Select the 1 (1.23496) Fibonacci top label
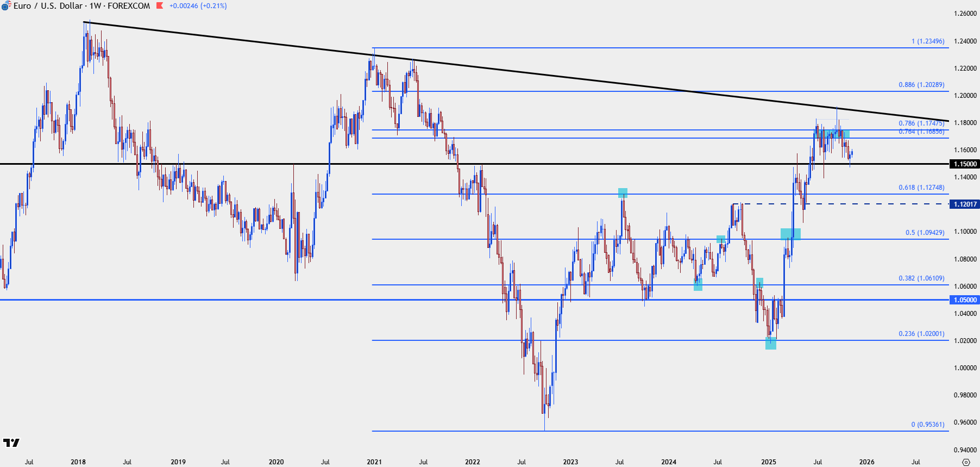The width and height of the screenshot is (980, 467). coord(928,41)
